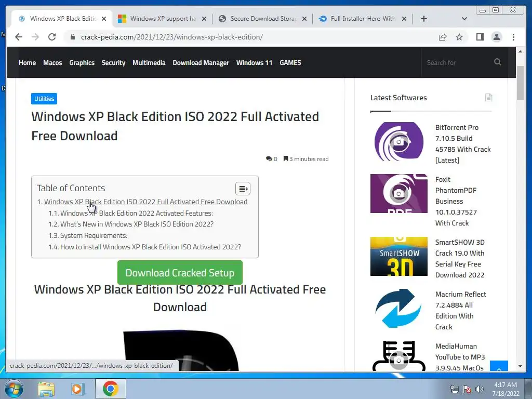Close the Windows XP Black Edition tab
The height and width of the screenshot is (399, 532).
coord(104,19)
